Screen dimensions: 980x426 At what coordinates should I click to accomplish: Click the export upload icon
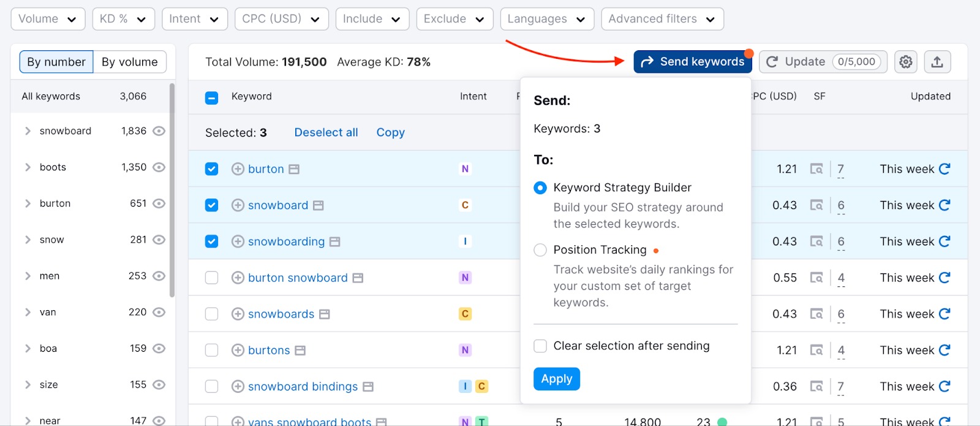[937, 62]
